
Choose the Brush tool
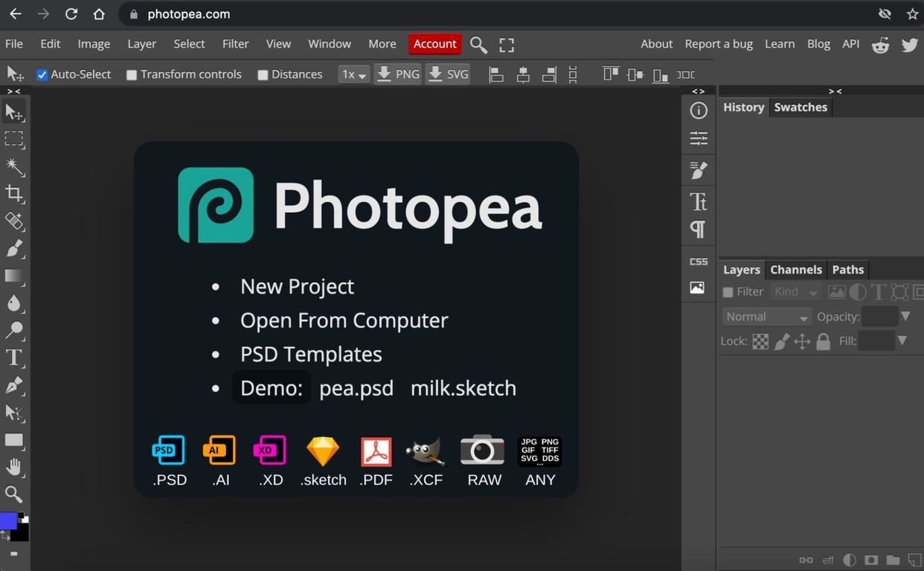[x=15, y=248]
